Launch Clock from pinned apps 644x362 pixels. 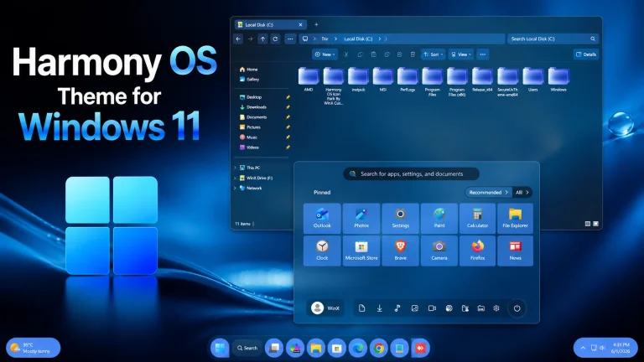(x=322, y=251)
